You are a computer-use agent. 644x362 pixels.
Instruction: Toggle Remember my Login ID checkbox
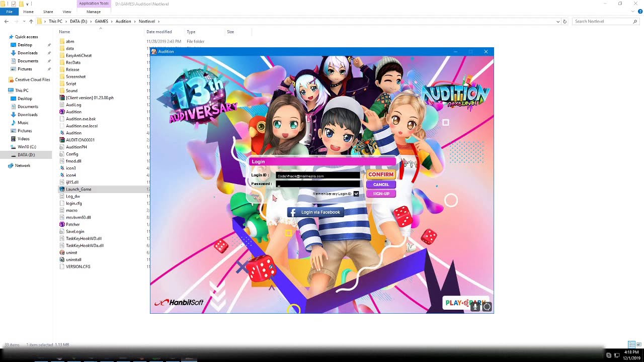(x=356, y=194)
